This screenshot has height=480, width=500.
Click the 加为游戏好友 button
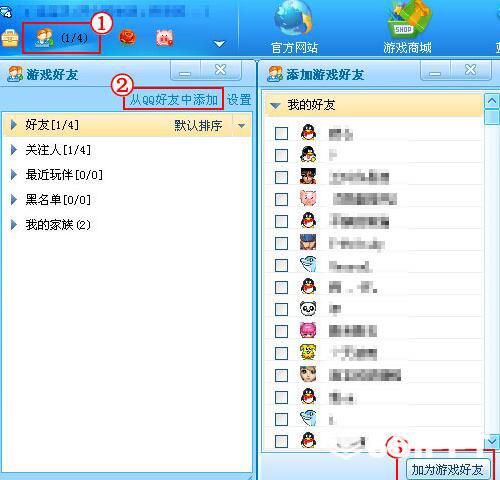click(447, 469)
